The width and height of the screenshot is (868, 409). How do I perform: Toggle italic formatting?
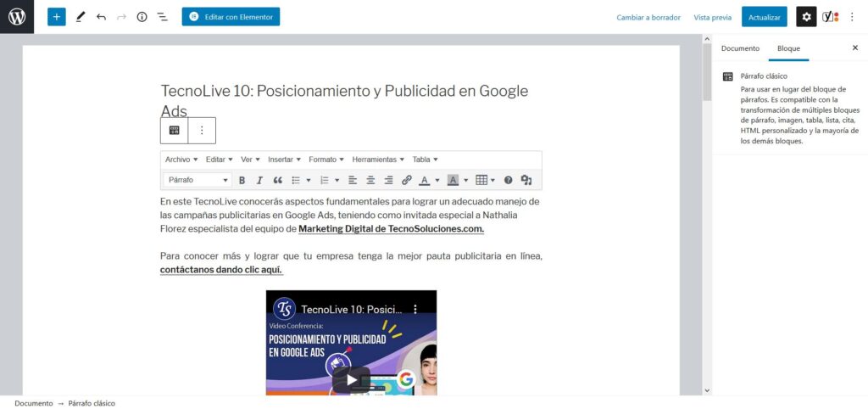pyautogui.click(x=259, y=180)
